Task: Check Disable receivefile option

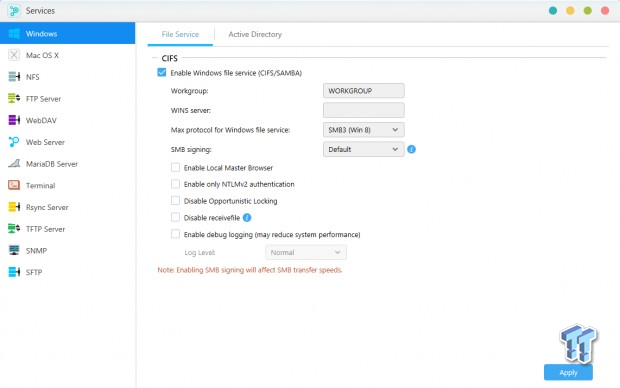Action: click(175, 218)
